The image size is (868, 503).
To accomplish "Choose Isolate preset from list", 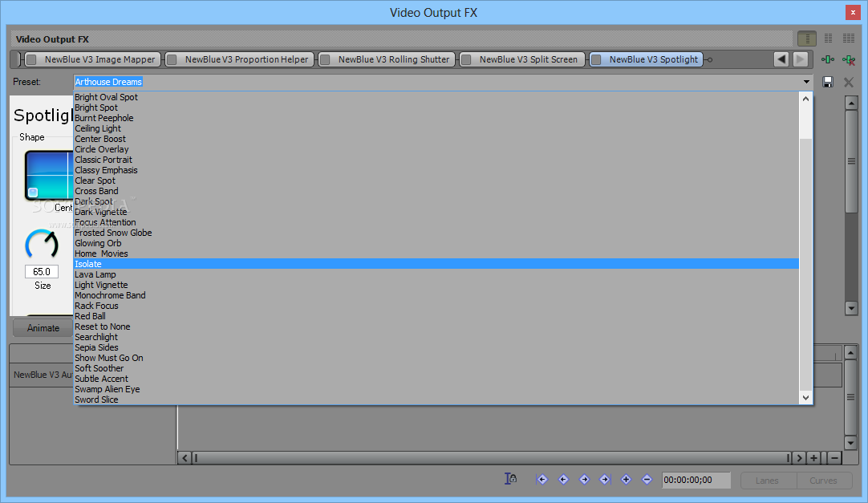I will 436,264.
